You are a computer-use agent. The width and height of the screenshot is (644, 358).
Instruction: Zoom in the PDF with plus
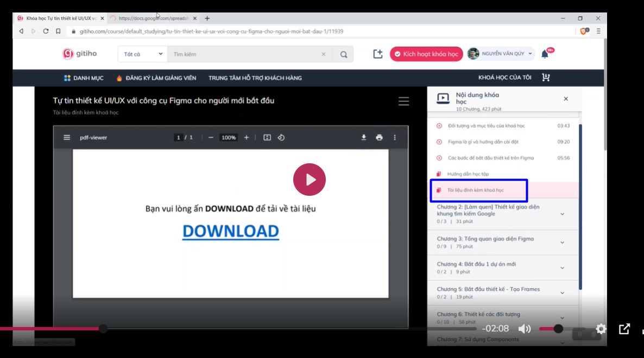point(247,138)
